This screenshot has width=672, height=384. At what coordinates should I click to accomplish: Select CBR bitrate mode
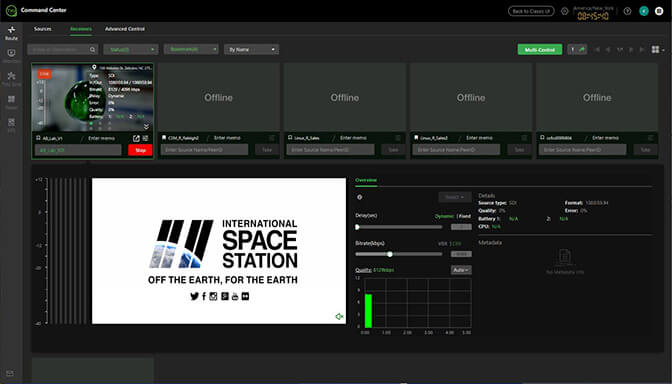(456, 244)
